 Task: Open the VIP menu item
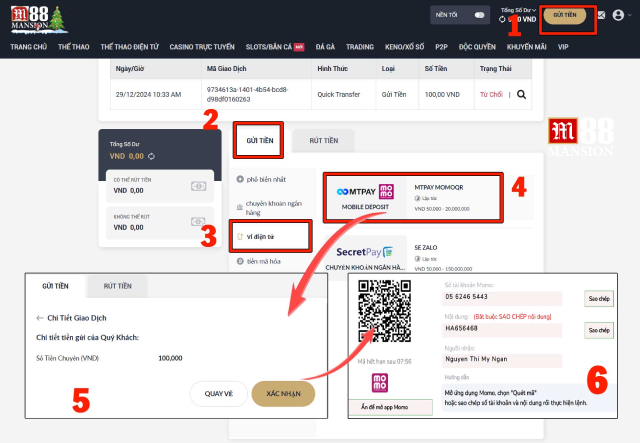pos(563,47)
